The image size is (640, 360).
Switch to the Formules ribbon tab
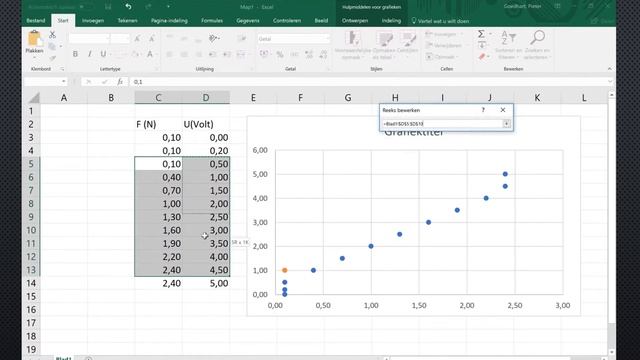(x=212, y=20)
